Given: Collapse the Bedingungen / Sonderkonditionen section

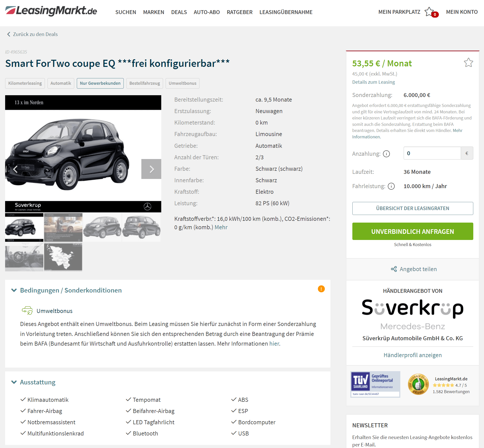Looking at the screenshot, I should click(14, 290).
